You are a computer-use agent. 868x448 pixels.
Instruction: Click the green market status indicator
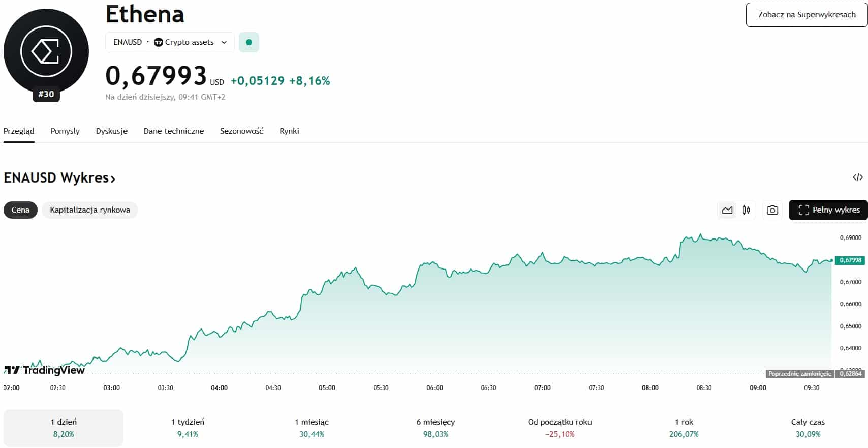tap(249, 42)
